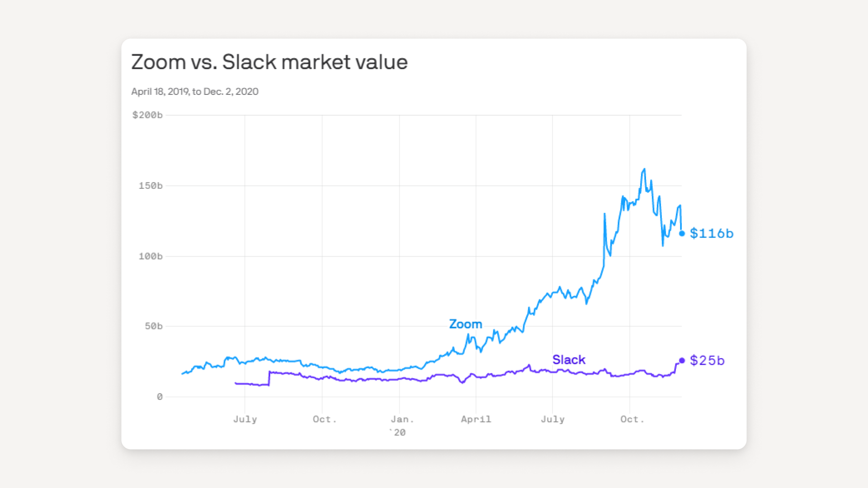Click the purple Slack endpoint dot
Image resolution: width=868 pixels, height=488 pixels.
point(682,361)
